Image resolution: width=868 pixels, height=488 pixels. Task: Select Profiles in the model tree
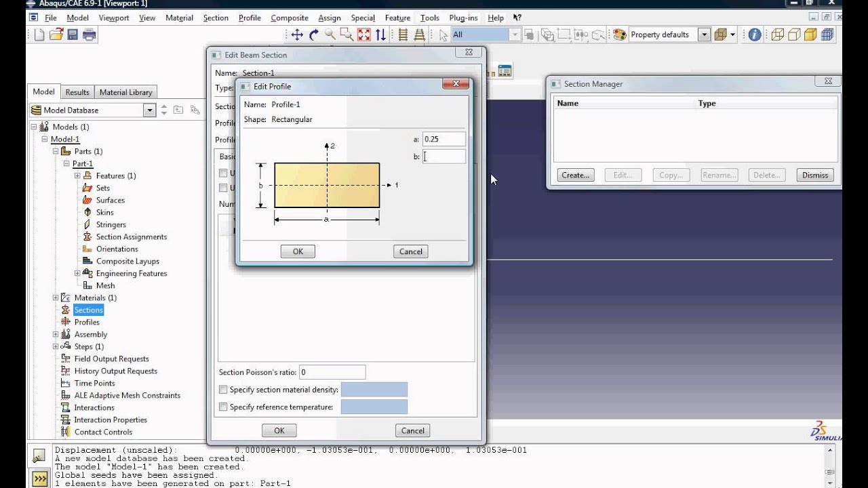pyautogui.click(x=87, y=322)
